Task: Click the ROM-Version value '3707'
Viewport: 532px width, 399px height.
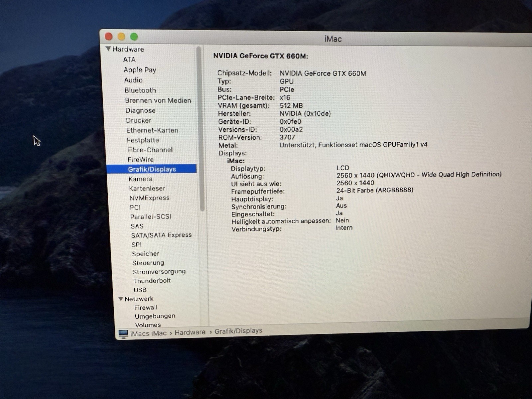Action: [x=287, y=137]
